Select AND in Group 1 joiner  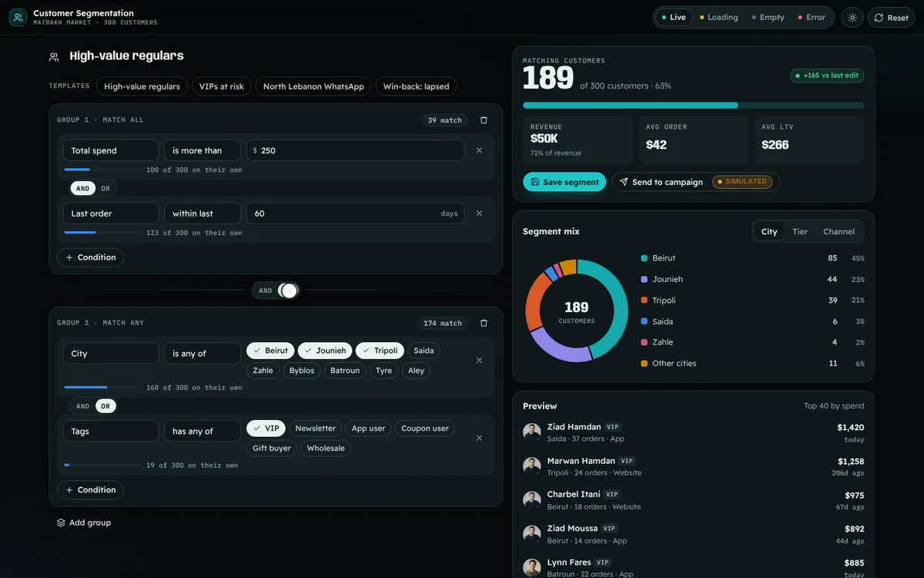(82, 188)
